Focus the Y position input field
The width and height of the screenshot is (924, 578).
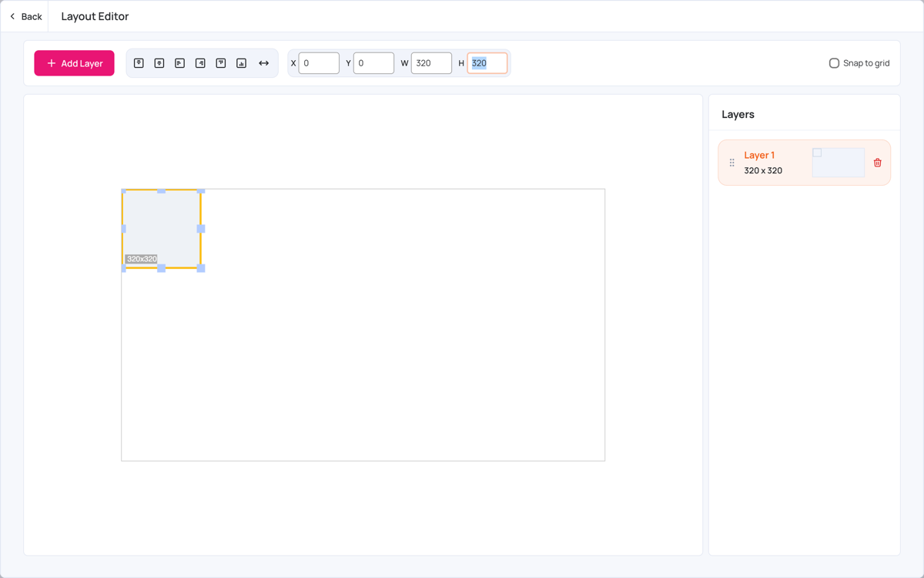coord(373,63)
